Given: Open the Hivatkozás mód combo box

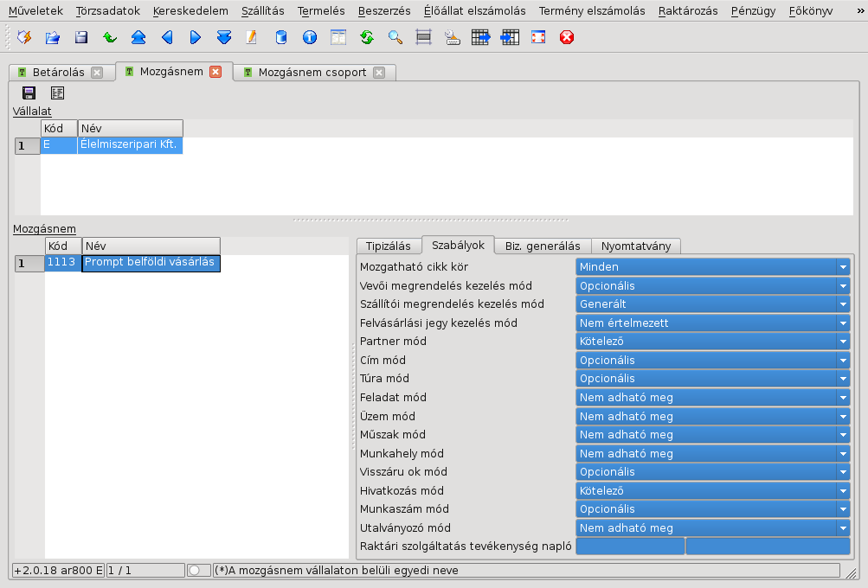Looking at the screenshot, I should pyautogui.click(x=713, y=490).
